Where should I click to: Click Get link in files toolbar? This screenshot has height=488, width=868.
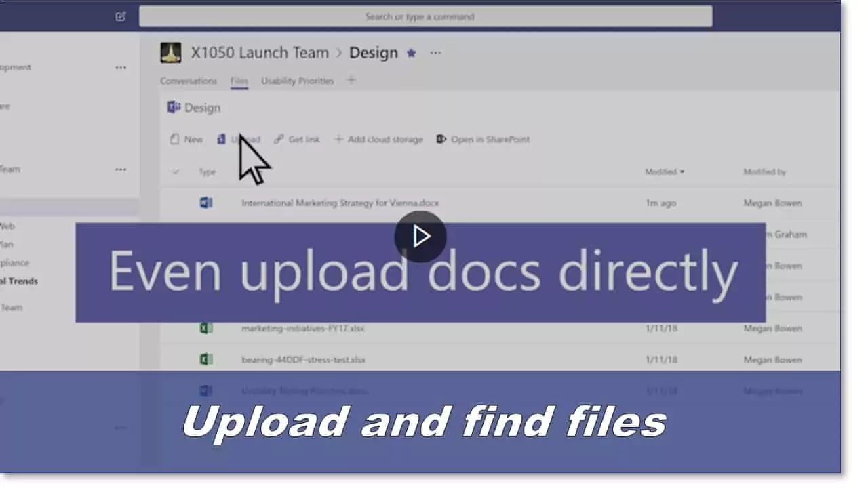point(297,140)
